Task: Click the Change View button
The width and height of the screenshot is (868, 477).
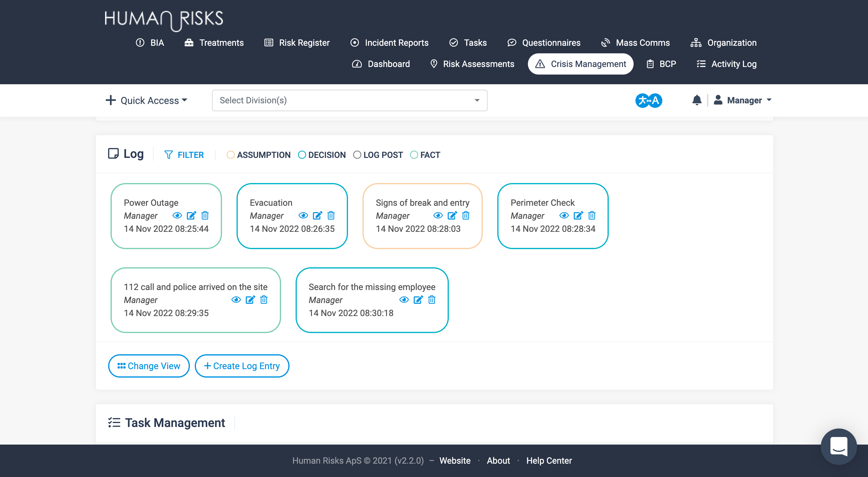Action: (148, 366)
